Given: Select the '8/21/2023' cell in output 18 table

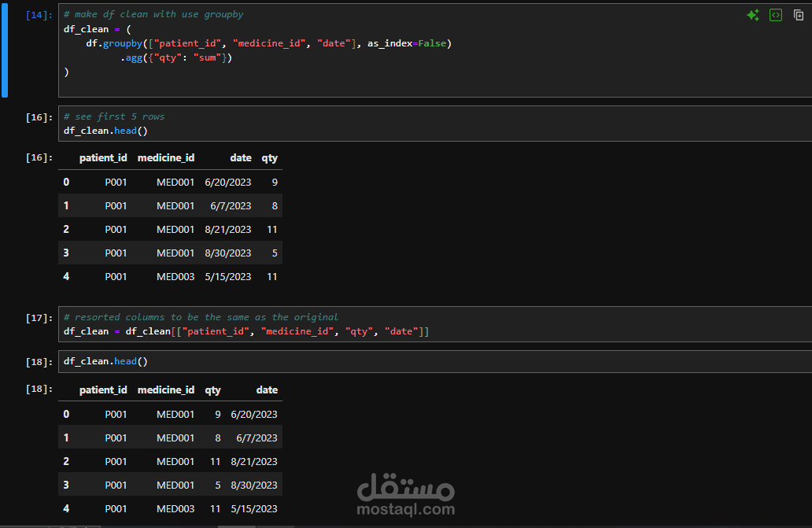Looking at the screenshot, I should point(254,461).
